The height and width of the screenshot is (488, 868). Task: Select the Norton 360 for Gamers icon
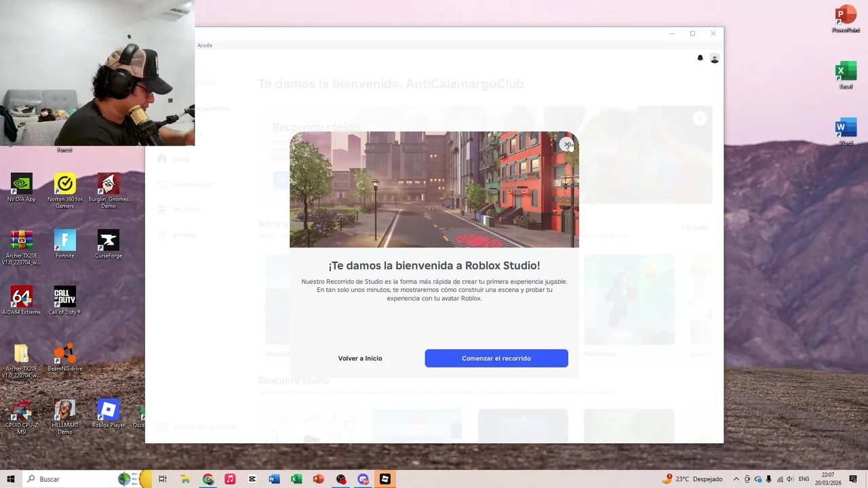click(x=65, y=190)
